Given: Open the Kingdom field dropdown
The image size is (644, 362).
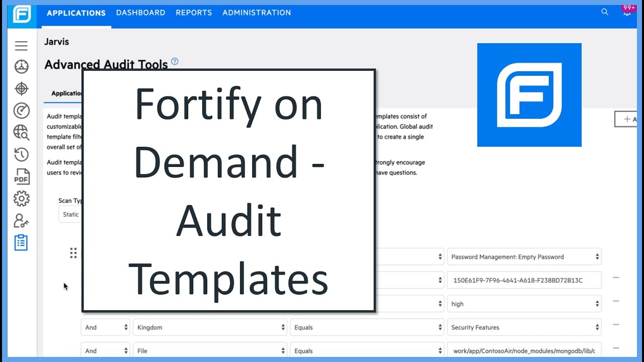Looking at the screenshot, I should click(x=210, y=327).
